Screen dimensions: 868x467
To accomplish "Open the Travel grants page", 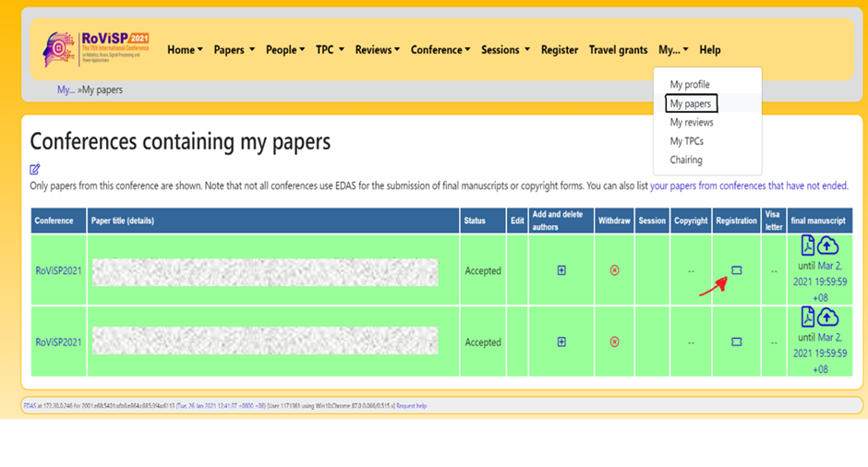I will [x=618, y=50].
